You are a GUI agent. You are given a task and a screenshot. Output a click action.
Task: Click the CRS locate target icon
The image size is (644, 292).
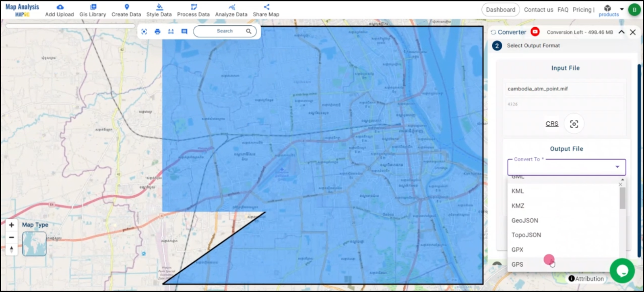point(574,124)
